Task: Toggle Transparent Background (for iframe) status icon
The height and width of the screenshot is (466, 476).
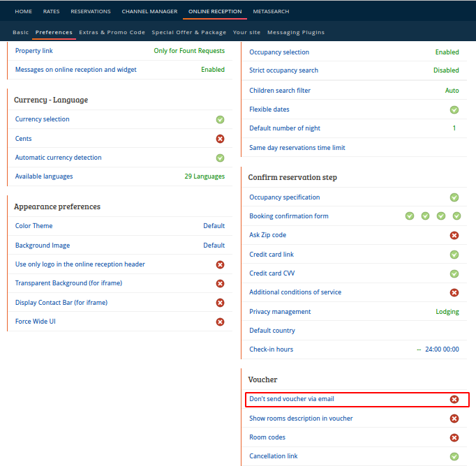Action: click(220, 283)
